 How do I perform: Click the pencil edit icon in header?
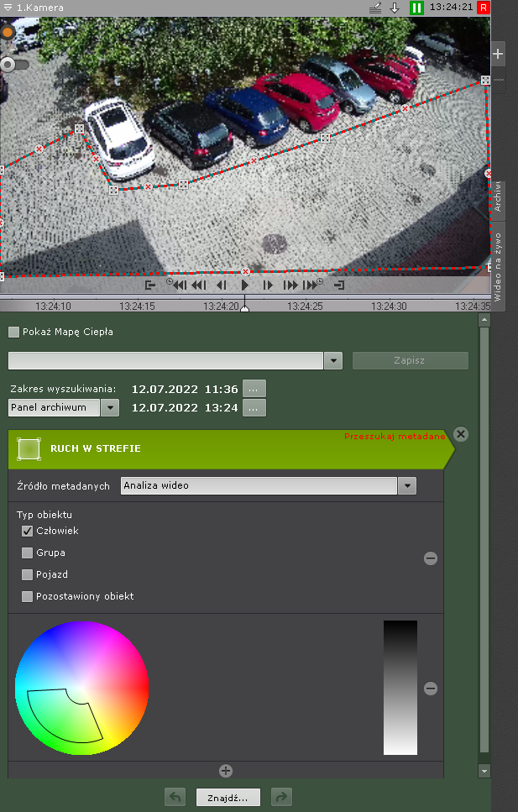coord(375,8)
